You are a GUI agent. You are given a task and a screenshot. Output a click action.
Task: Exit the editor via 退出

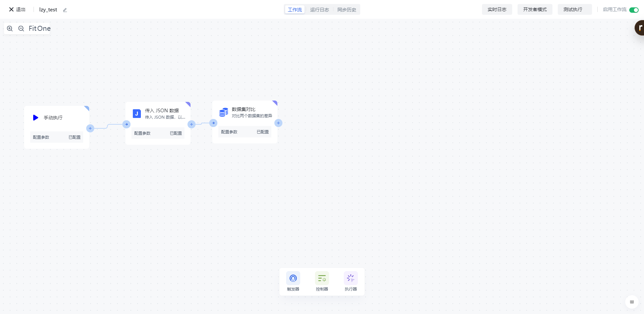[x=17, y=9]
